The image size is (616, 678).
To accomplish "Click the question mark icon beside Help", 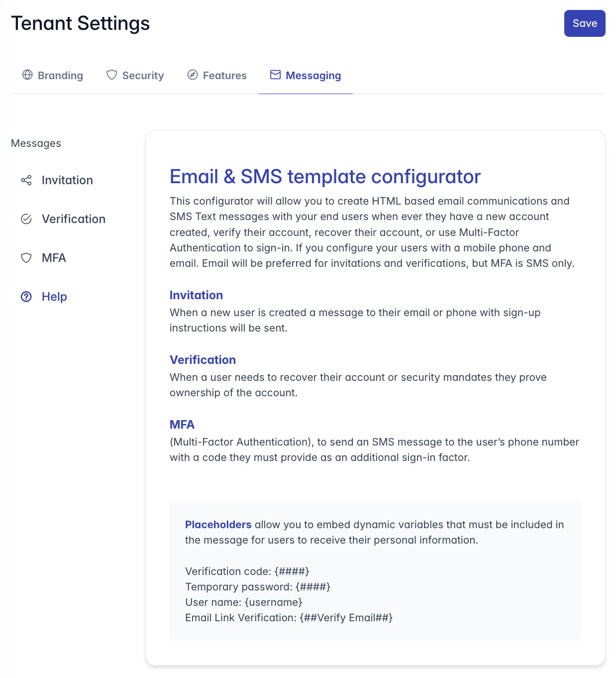I will (26, 297).
